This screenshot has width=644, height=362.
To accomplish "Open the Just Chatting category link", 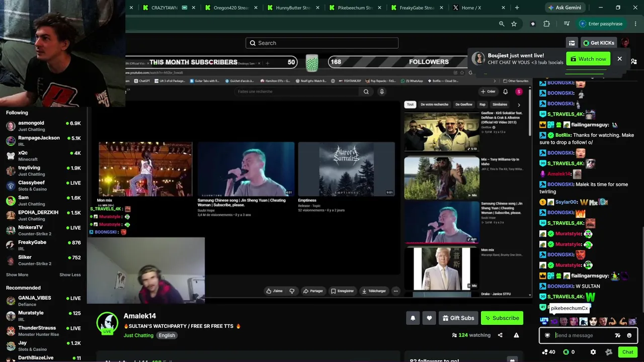I will click(x=138, y=335).
